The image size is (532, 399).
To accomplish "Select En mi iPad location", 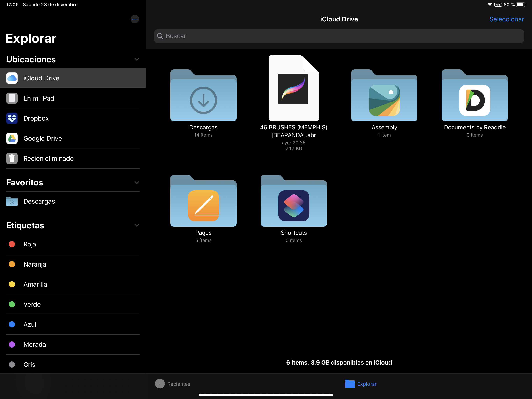I will tap(73, 98).
